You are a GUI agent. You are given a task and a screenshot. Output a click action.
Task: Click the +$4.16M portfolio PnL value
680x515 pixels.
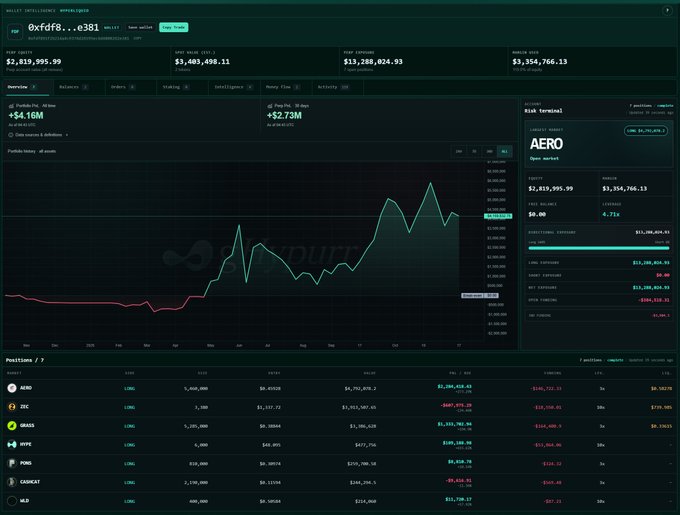pyautogui.click(x=26, y=115)
